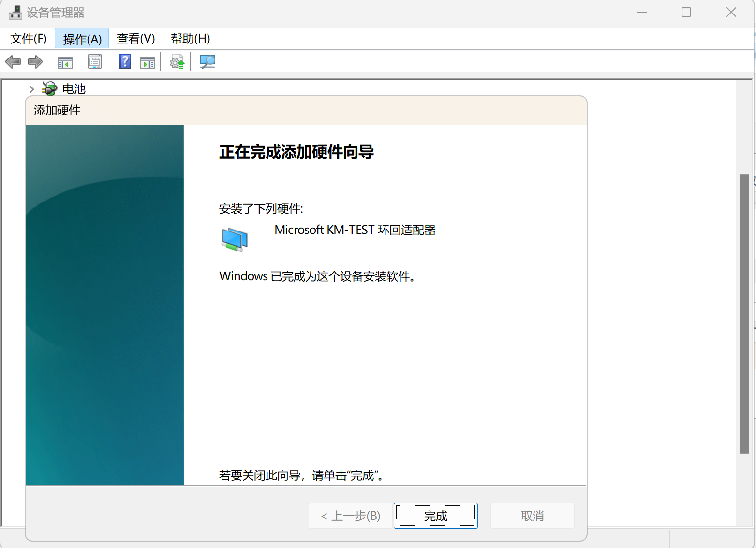Click the Device Manager title bar icon
Screen dimensions: 756x548
click(x=15, y=13)
